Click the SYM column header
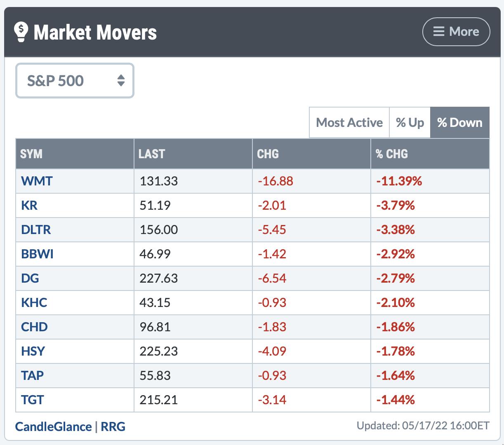 (31, 154)
